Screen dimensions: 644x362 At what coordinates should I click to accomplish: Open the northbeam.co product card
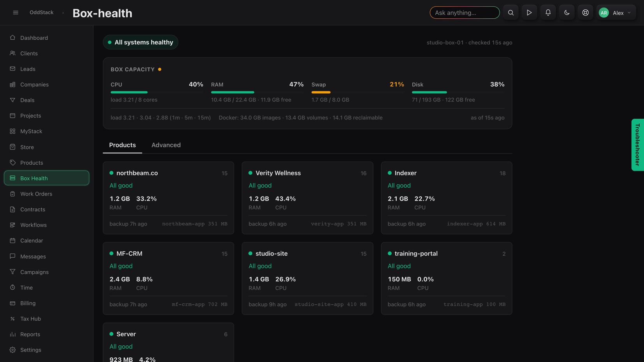[x=168, y=198]
